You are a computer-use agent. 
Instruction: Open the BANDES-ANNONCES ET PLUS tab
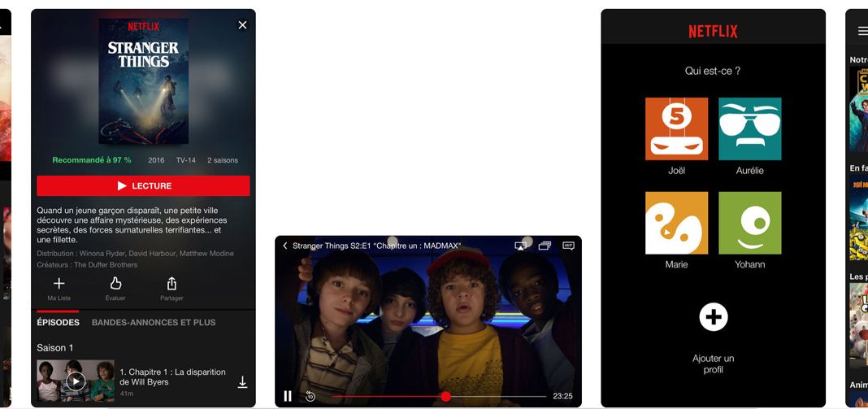point(154,322)
